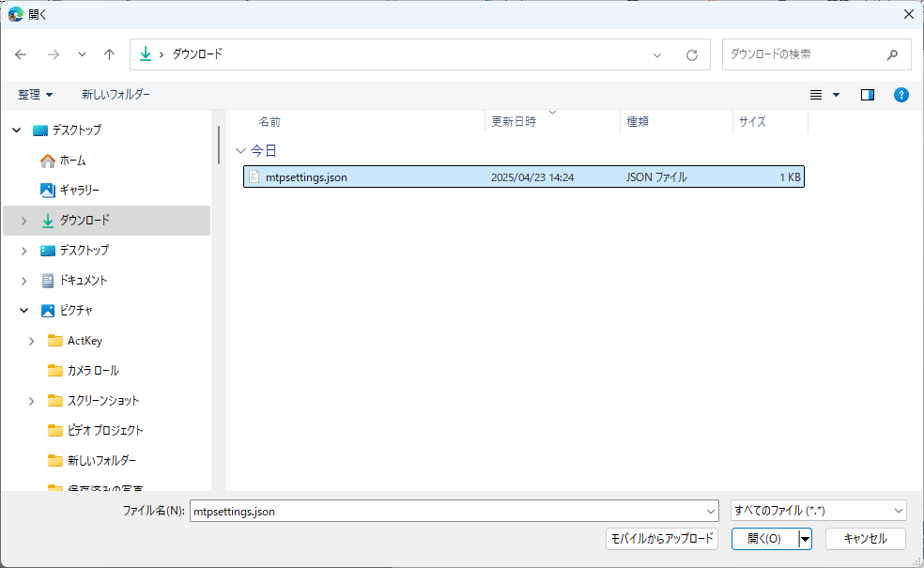Click the キャンセル button

[x=864, y=539]
